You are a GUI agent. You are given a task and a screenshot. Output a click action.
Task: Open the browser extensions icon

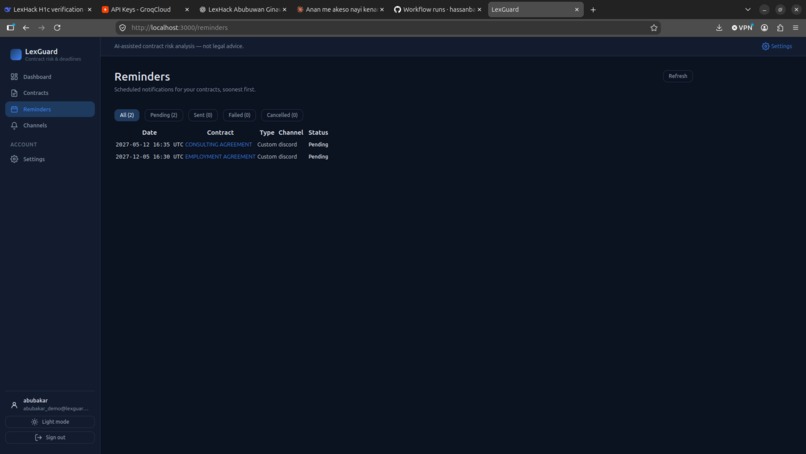tap(780, 28)
